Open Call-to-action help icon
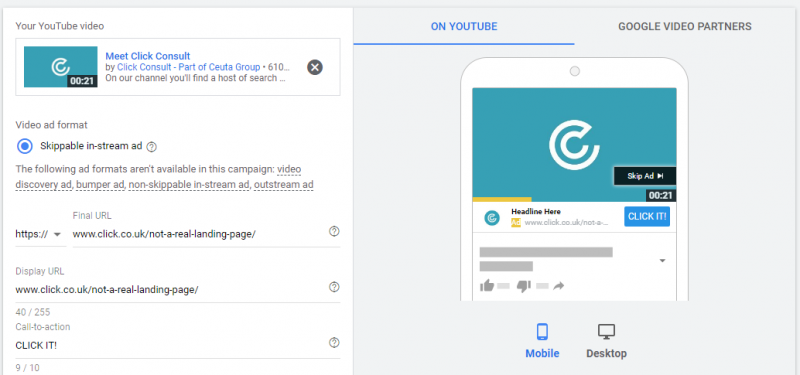800x375 pixels. tap(334, 342)
